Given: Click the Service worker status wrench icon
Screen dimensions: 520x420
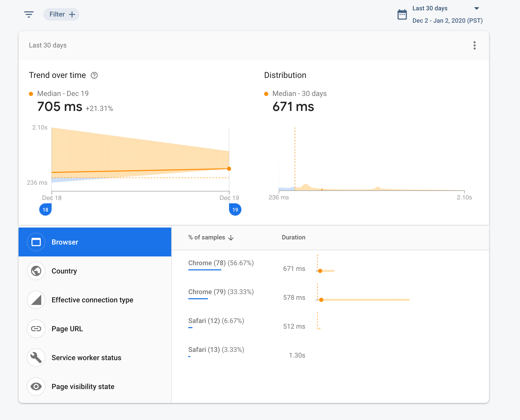Looking at the screenshot, I should click(x=36, y=358).
